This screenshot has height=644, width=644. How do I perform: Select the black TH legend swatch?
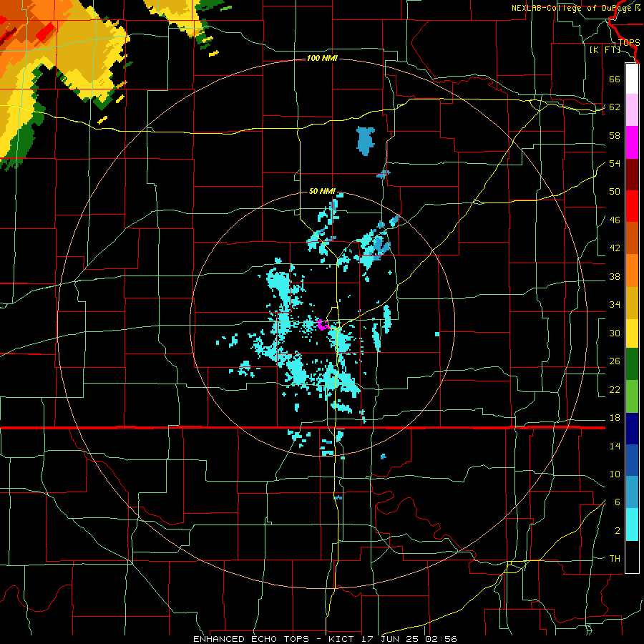click(632, 557)
